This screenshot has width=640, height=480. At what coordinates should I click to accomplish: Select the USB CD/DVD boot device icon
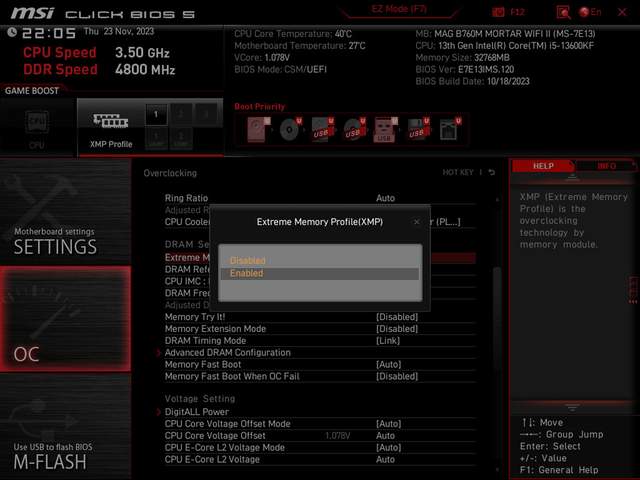354,130
